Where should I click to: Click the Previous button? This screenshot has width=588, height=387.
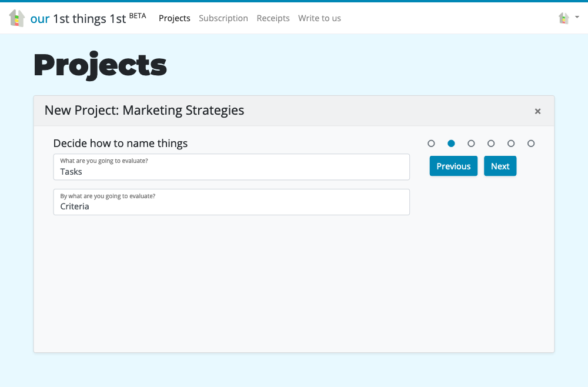(x=453, y=166)
